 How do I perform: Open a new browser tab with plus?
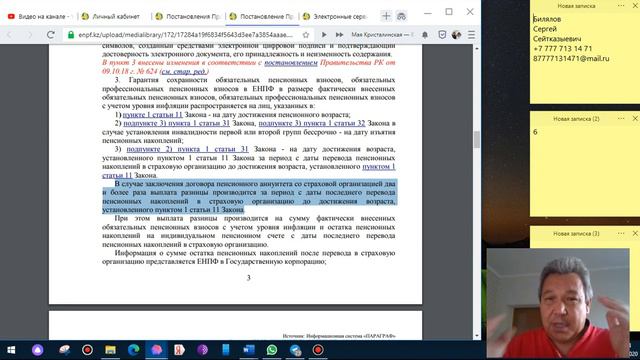point(386,16)
